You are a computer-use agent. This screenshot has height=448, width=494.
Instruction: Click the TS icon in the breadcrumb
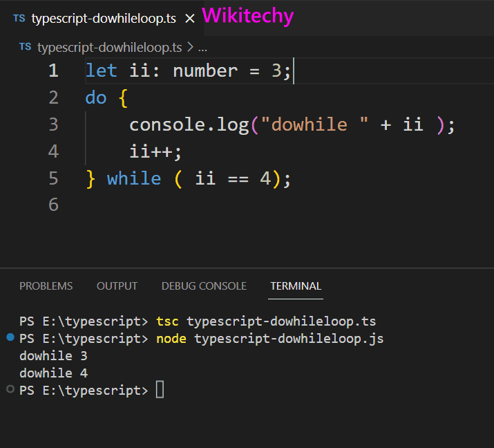coord(25,47)
